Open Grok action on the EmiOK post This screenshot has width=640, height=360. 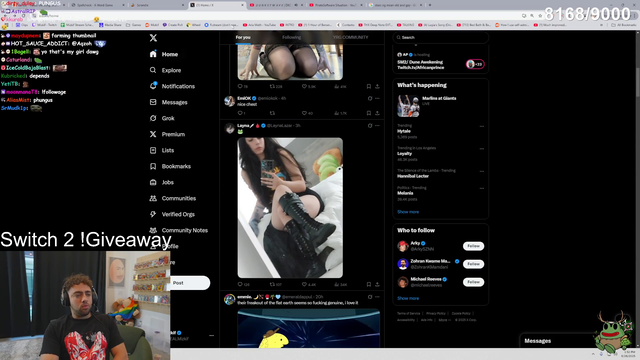click(370, 98)
